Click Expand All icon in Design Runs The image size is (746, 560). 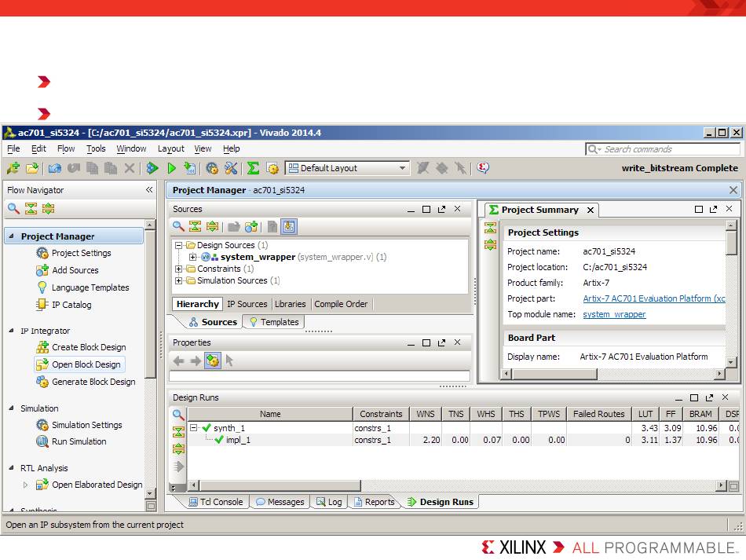(178, 448)
